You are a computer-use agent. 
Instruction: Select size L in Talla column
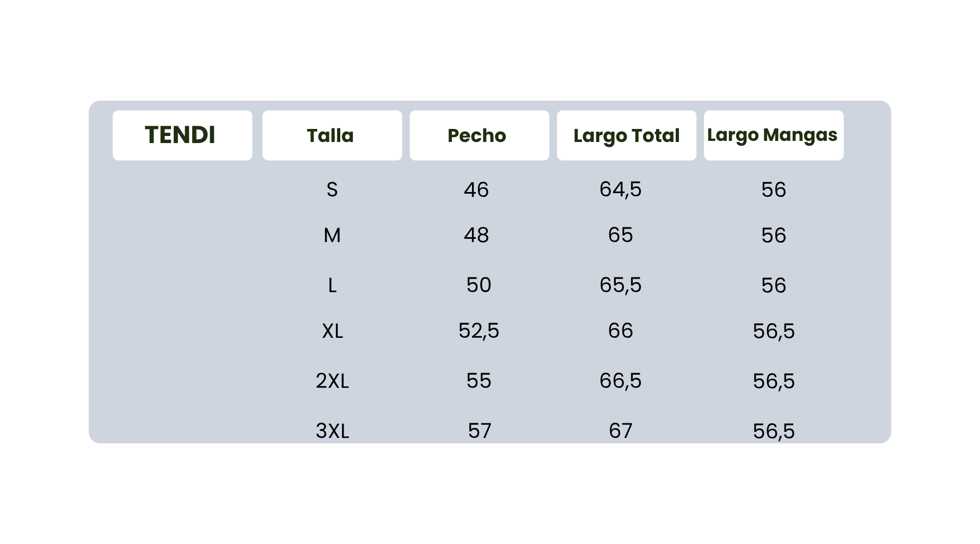pyautogui.click(x=332, y=285)
